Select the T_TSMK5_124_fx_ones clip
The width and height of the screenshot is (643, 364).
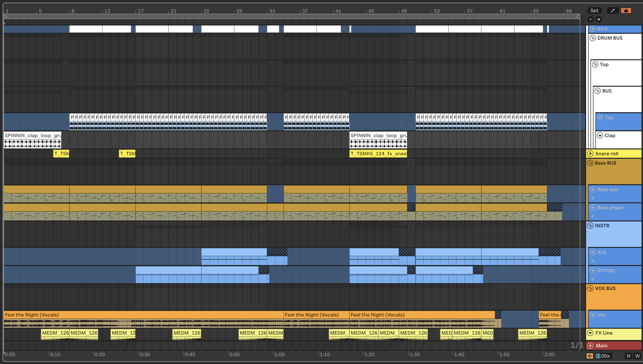[378, 154]
